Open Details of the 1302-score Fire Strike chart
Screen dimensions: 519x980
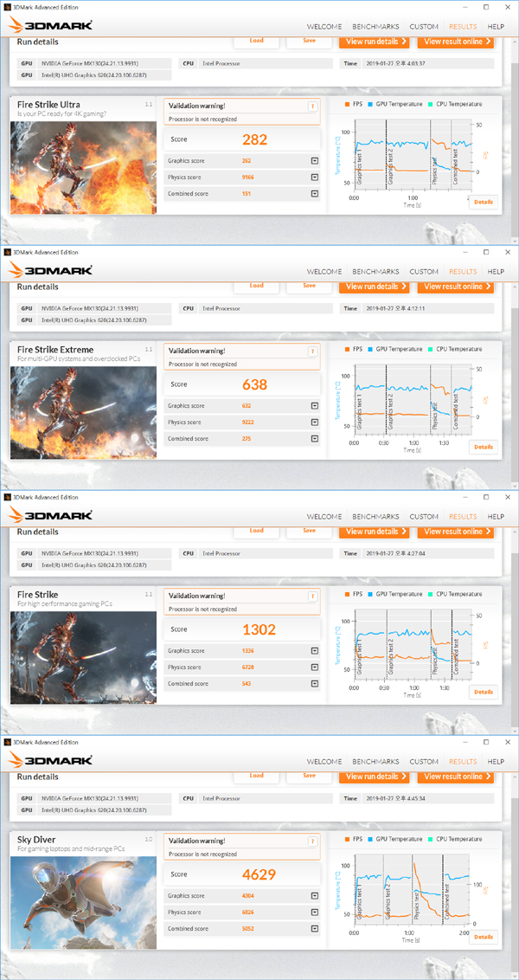tap(484, 692)
